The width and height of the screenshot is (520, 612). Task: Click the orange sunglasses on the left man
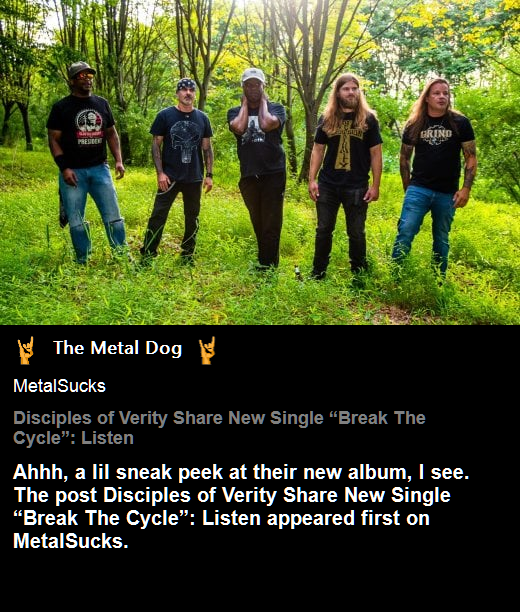[85, 76]
